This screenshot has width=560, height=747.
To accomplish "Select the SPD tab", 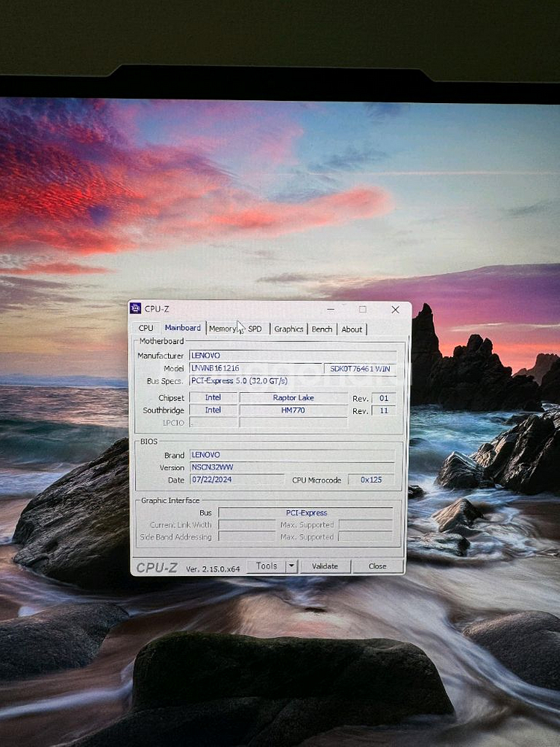I will (x=255, y=329).
